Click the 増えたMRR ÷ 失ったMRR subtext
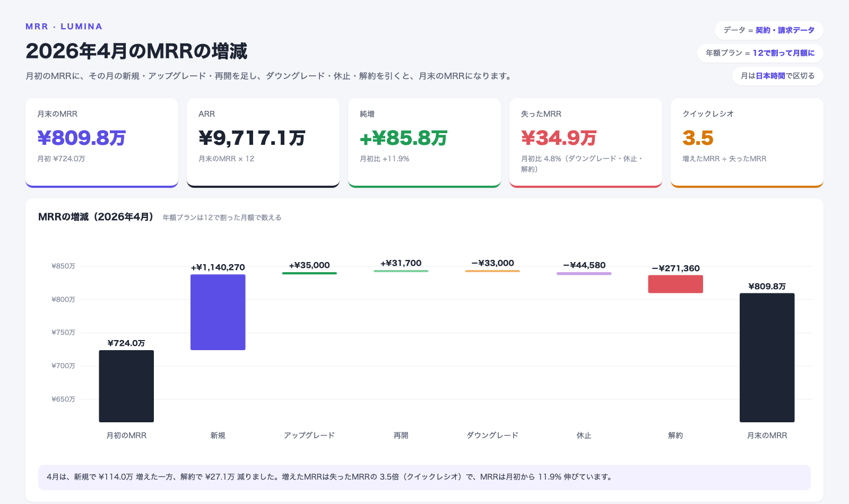The image size is (849, 504). 724,159
